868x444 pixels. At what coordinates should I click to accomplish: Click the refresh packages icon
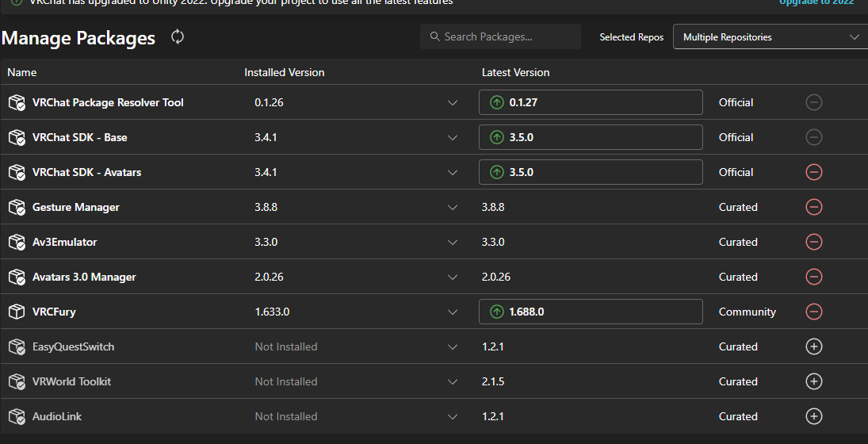coord(178,37)
